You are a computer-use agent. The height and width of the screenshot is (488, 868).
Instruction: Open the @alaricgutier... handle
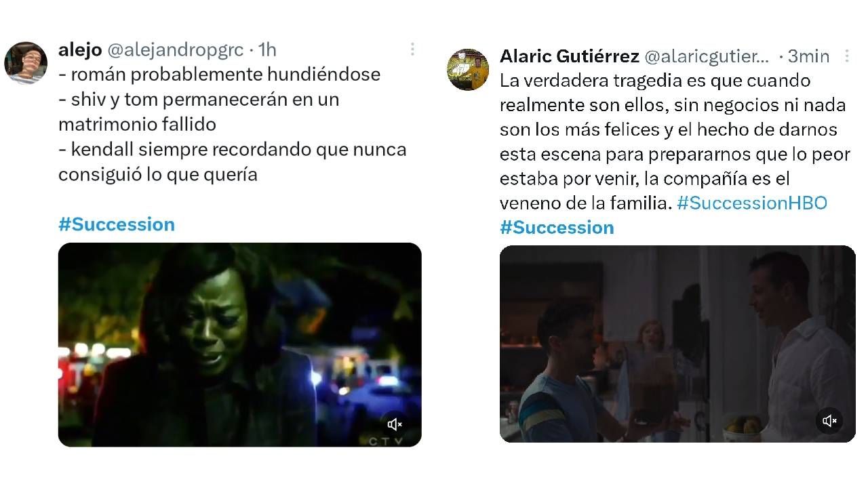point(707,56)
